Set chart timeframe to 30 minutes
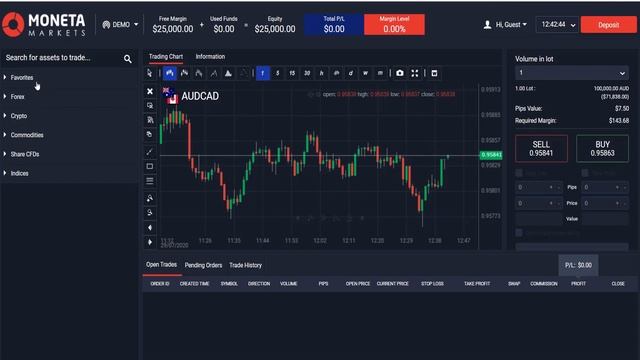This screenshot has height=360, width=640. coord(307,73)
